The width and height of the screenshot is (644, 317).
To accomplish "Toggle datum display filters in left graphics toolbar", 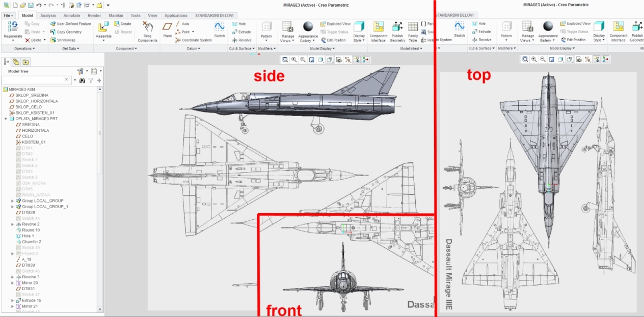I will pos(347,60).
